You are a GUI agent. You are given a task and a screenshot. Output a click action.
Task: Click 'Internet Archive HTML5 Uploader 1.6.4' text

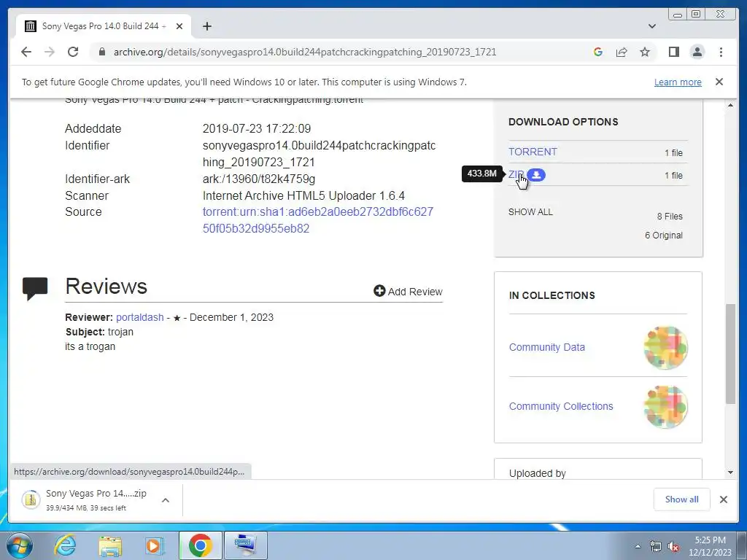coord(303,195)
